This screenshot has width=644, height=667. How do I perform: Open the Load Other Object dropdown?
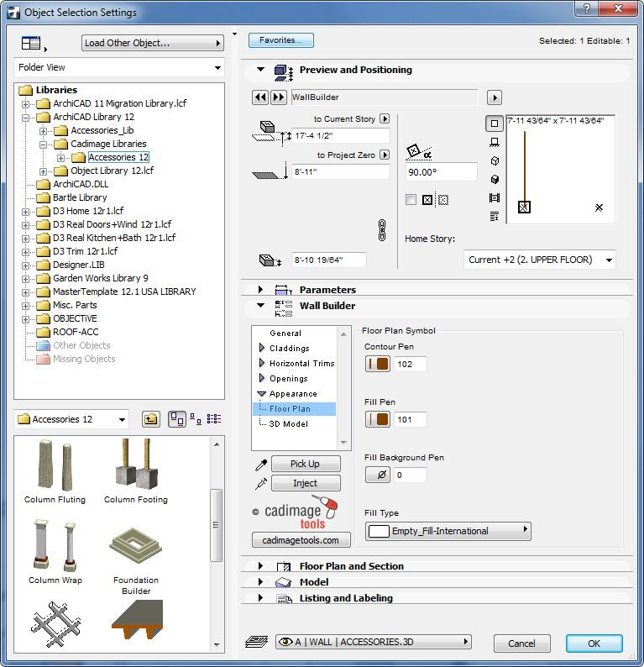point(153,43)
